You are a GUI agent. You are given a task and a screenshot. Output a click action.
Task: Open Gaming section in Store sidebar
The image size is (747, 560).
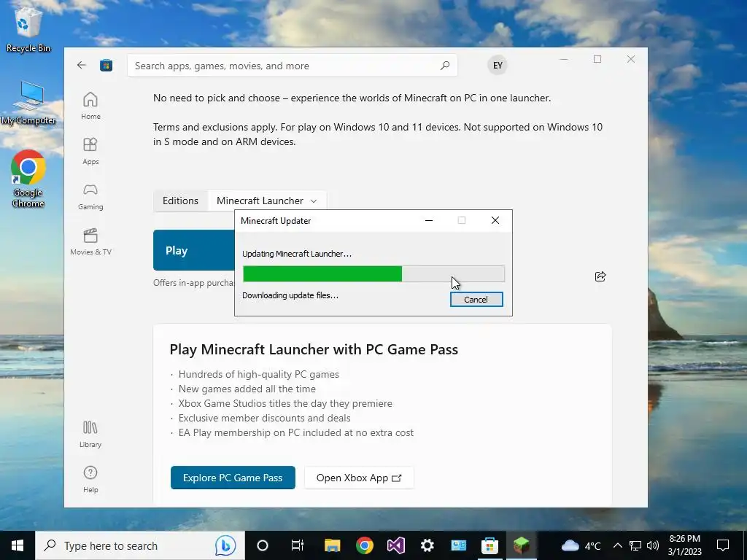tap(90, 196)
